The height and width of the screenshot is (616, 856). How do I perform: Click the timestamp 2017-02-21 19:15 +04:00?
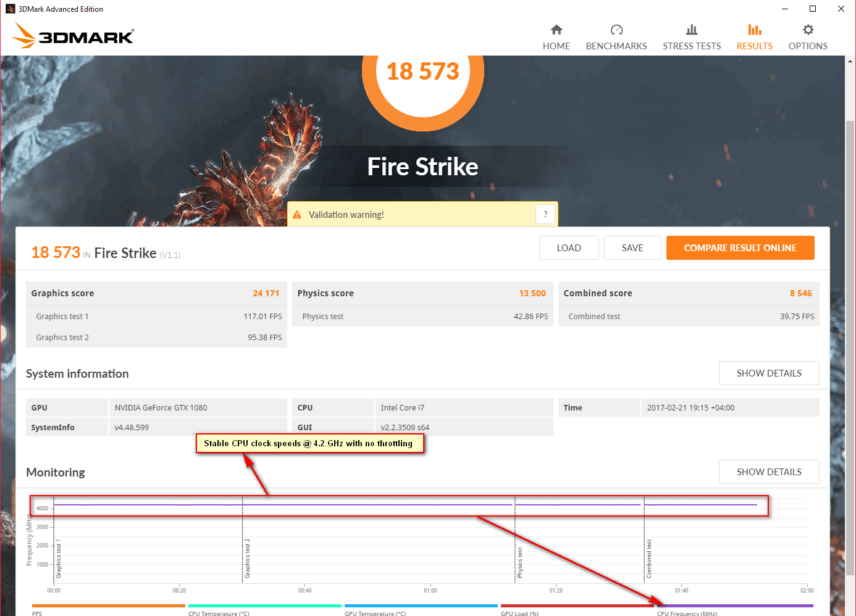[x=691, y=408]
